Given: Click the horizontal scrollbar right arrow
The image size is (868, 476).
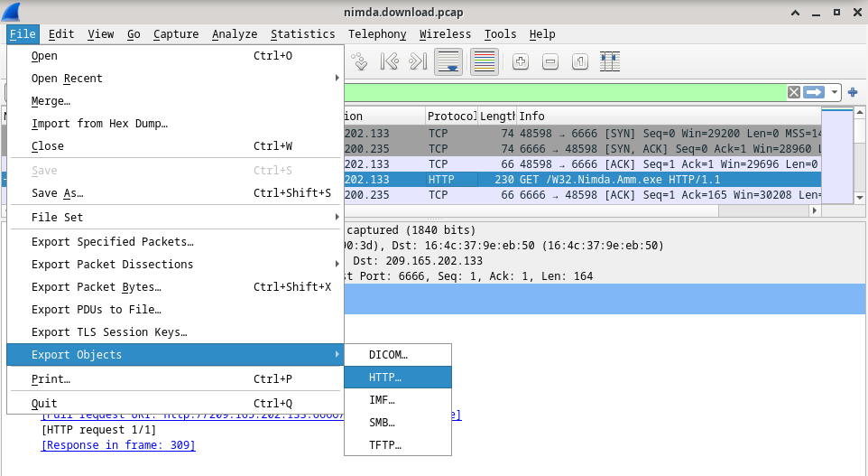Looking at the screenshot, I should [814, 210].
